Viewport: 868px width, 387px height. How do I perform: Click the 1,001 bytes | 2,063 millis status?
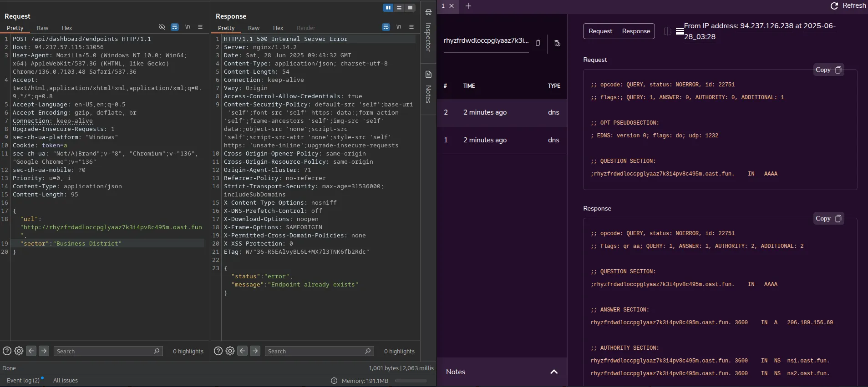[x=401, y=368]
